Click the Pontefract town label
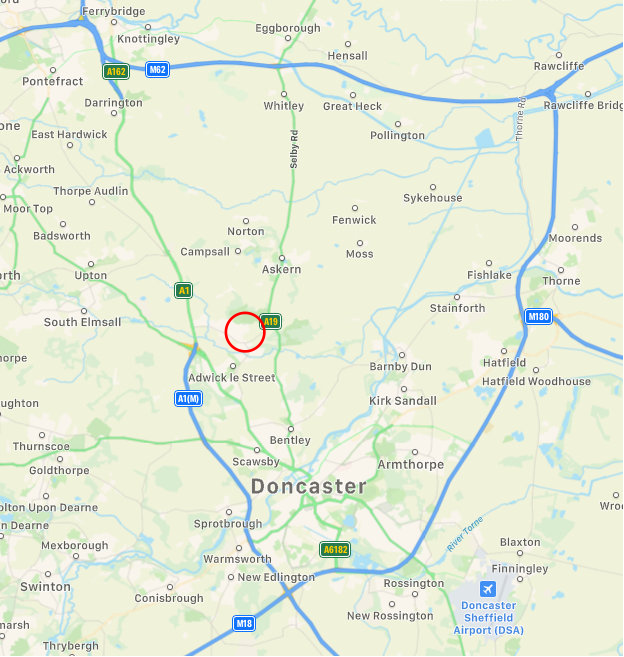 click(53, 81)
